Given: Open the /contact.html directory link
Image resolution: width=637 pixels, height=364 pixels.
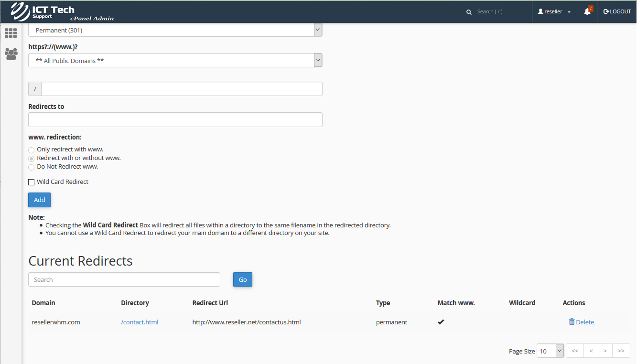Looking at the screenshot, I should pos(140,322).
